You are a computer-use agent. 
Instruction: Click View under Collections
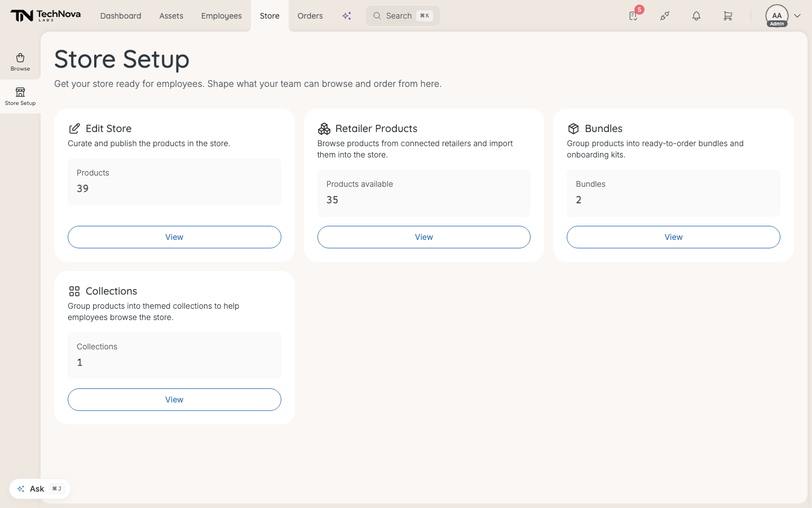pyautogui.click(x=174, y=400)
